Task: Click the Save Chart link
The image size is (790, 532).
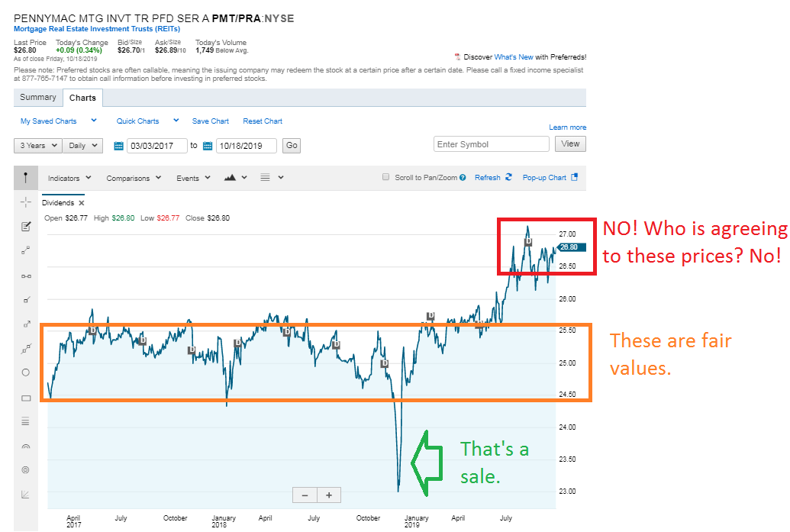Action: 211,121
